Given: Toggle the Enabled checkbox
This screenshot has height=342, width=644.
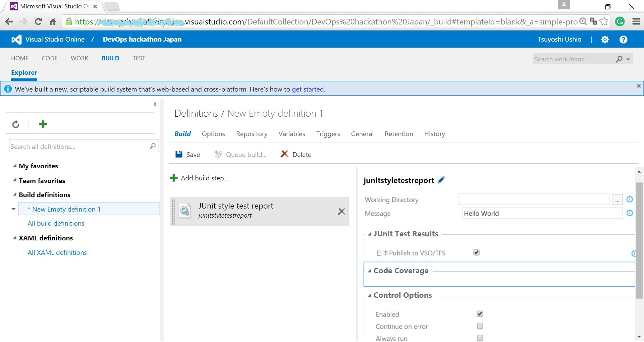Looking at the screenshot, I should coord(480,314).
